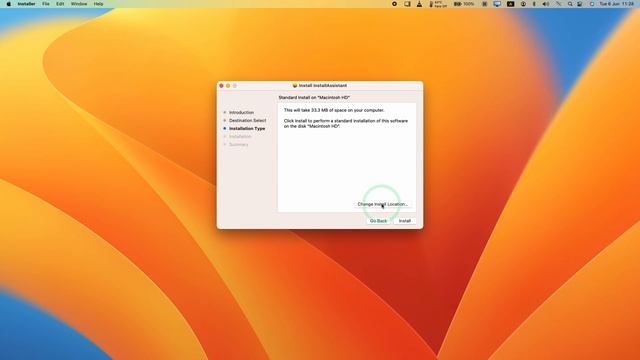Minimize the installer with the yellow button
The height and width of the screenshot is (360, 640).
click(x=228, y=86)
